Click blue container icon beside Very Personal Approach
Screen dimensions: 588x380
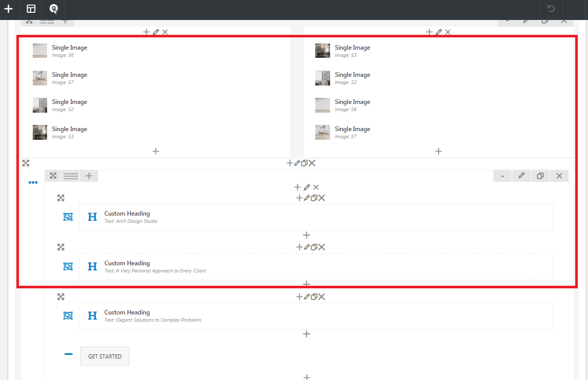click(68, 266)
